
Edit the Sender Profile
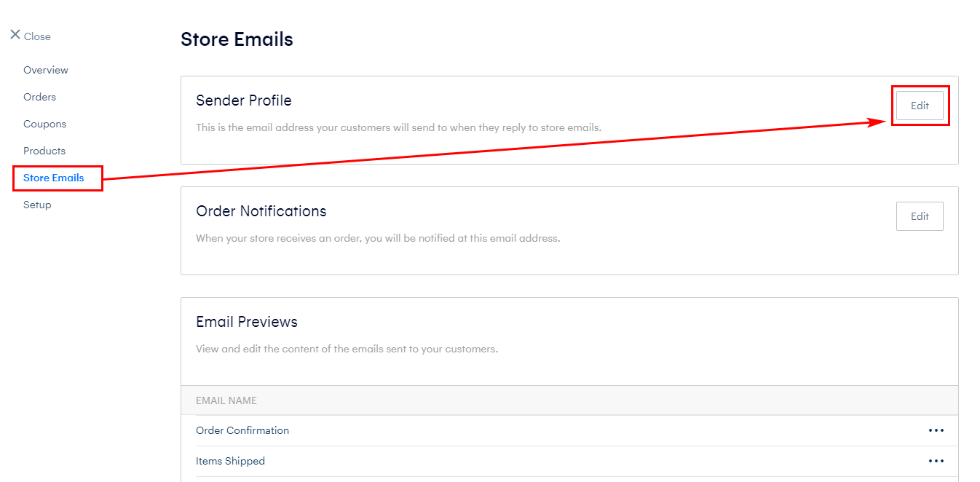click(920, 106)
